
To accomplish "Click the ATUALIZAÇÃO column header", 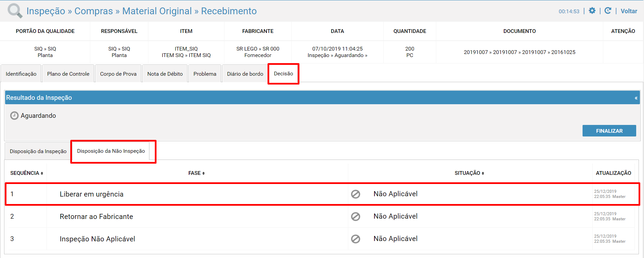I will [613, 173].
